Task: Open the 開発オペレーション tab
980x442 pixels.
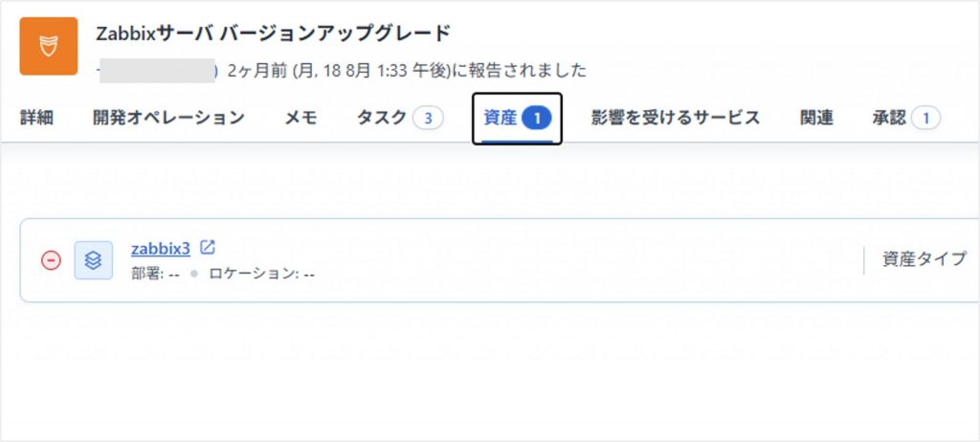Action: point(168,118)
